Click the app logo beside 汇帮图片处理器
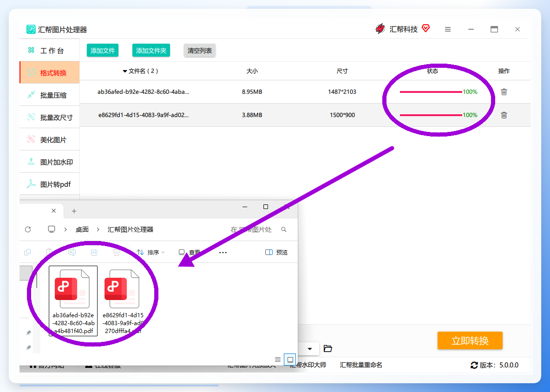This screenshot has width=550, height=392. [31, 29]
